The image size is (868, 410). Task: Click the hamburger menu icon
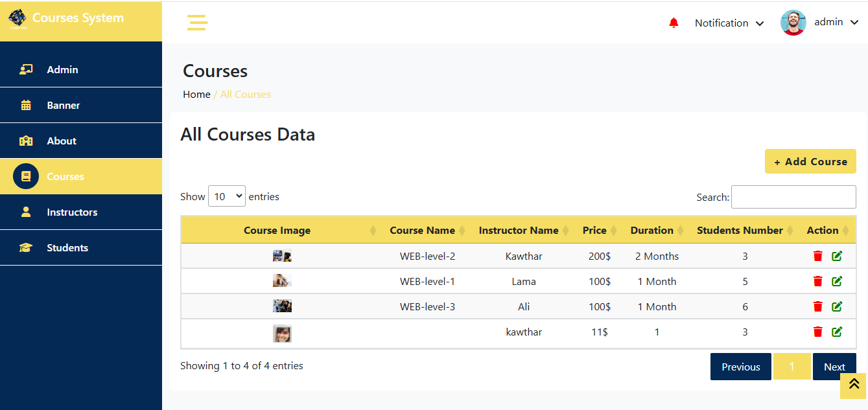click(x=197, y=23)
